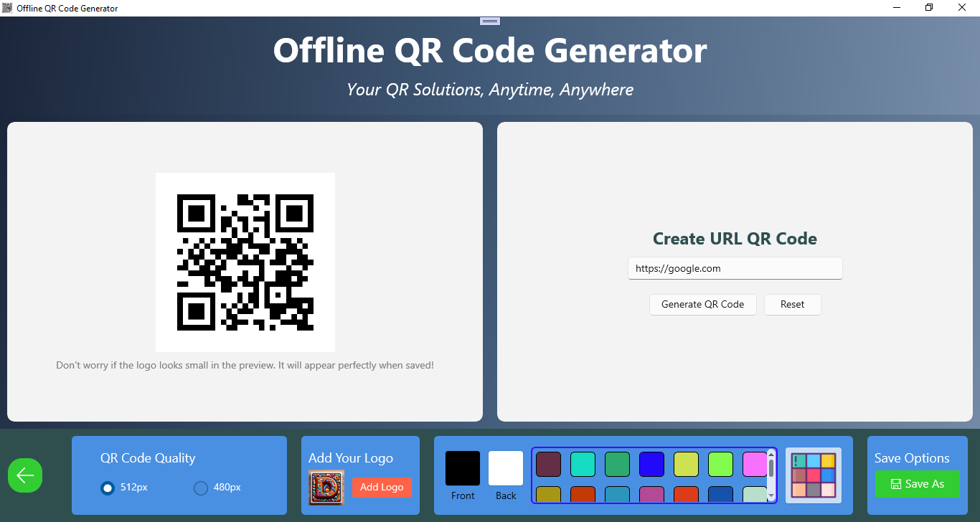The image size is (980, 522).
Task: Click the green back arrow button
Action: coord(25,475)
